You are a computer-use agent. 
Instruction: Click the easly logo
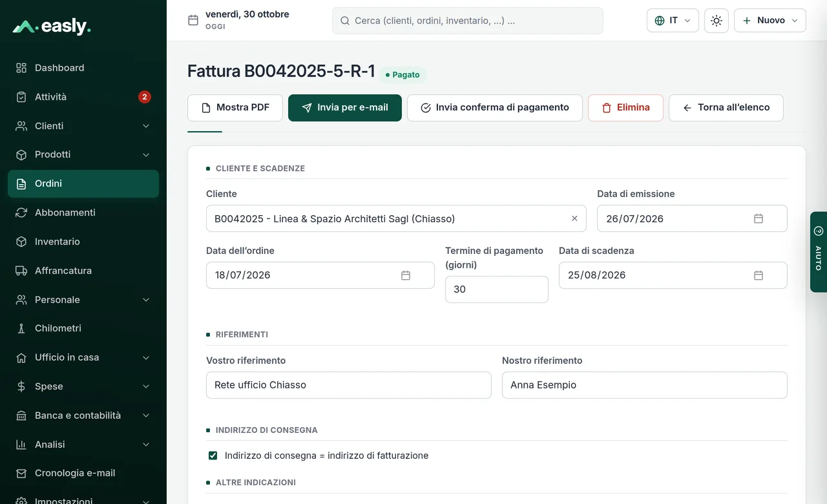[x=52, y=26]
